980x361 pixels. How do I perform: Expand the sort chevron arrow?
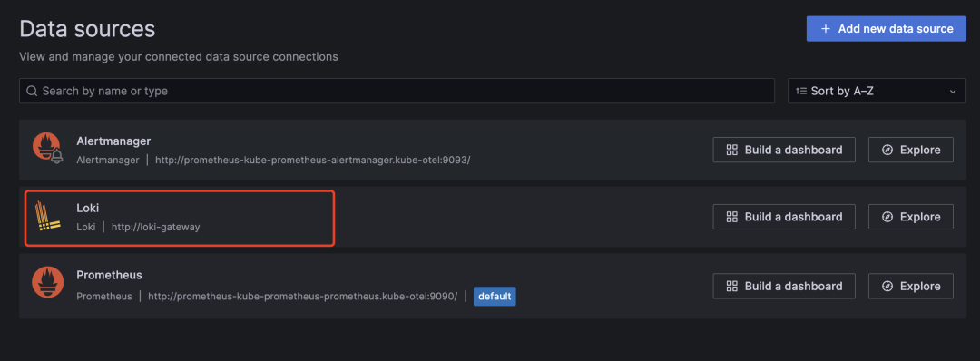click(953, 92)
